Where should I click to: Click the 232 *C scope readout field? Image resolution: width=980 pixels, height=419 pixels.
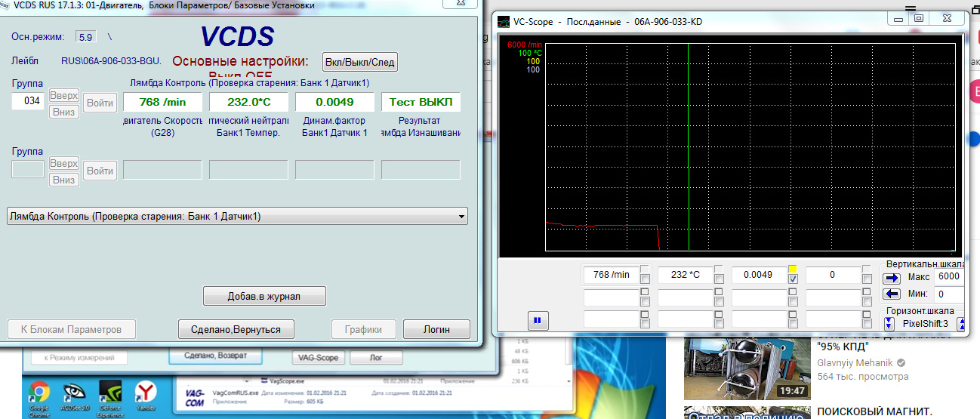685,275
